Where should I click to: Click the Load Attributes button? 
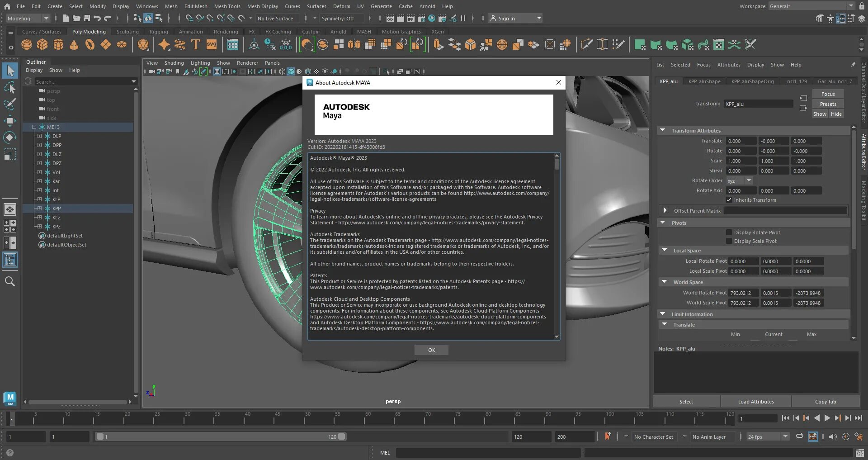click(x=756, y=402)
